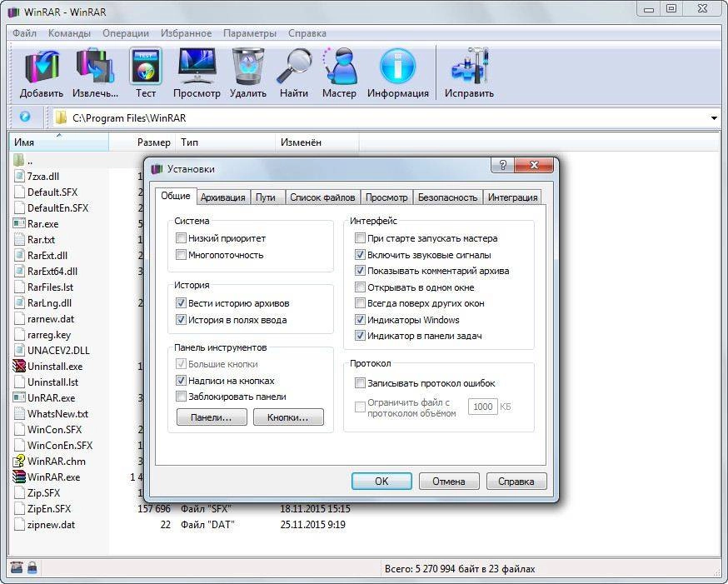The width and height of the screenshot is (728, 584).
Task: Click the Информация toolbar icon
Action: [x=398, y=67]
